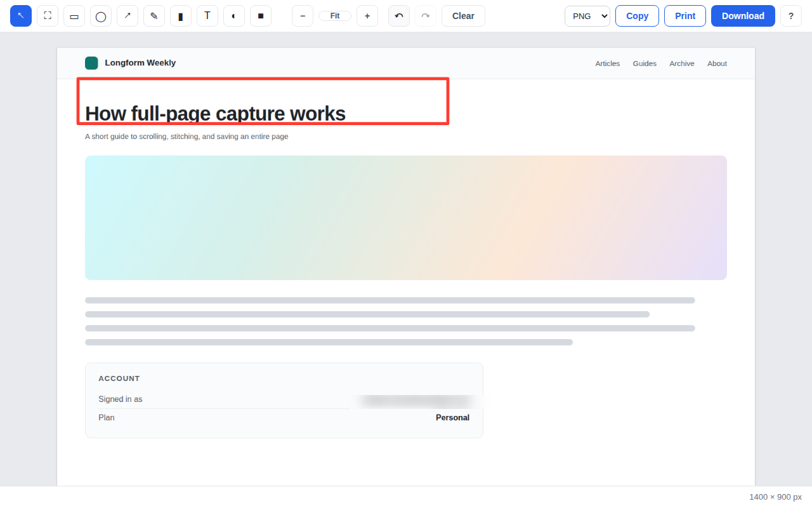
Task: Click the 'Longform Weekly' site name
Action: pyautogui.click(x=140, y=63)
